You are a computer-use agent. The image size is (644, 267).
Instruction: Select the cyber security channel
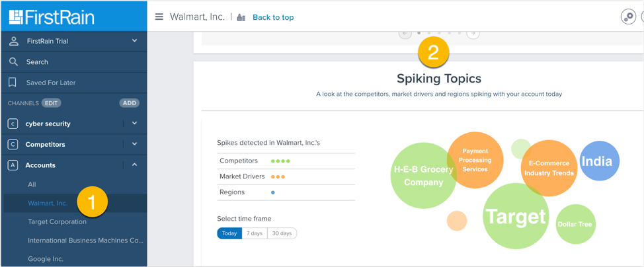(48, 124)
